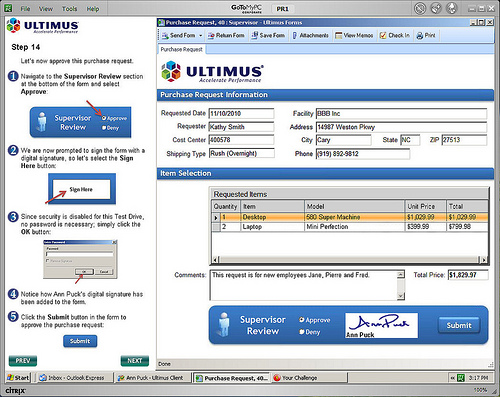Viewport: 500px width, 397px height.
Task: Click the row selector of the Laptop row
Action: [x=216, y=227]
